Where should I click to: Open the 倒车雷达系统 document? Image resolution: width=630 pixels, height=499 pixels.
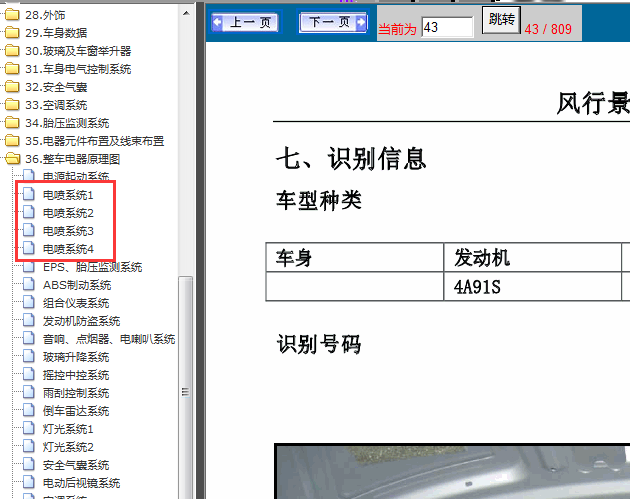(x=76, y=411)
